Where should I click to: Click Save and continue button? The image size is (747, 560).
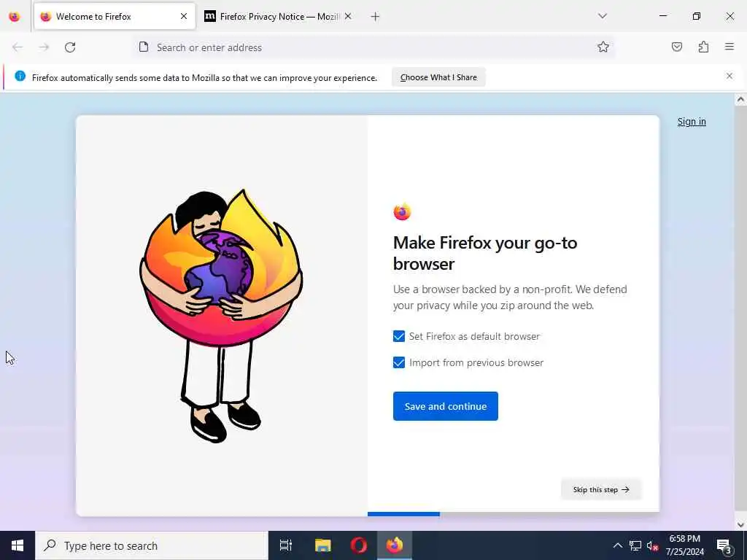coord(446,406)
